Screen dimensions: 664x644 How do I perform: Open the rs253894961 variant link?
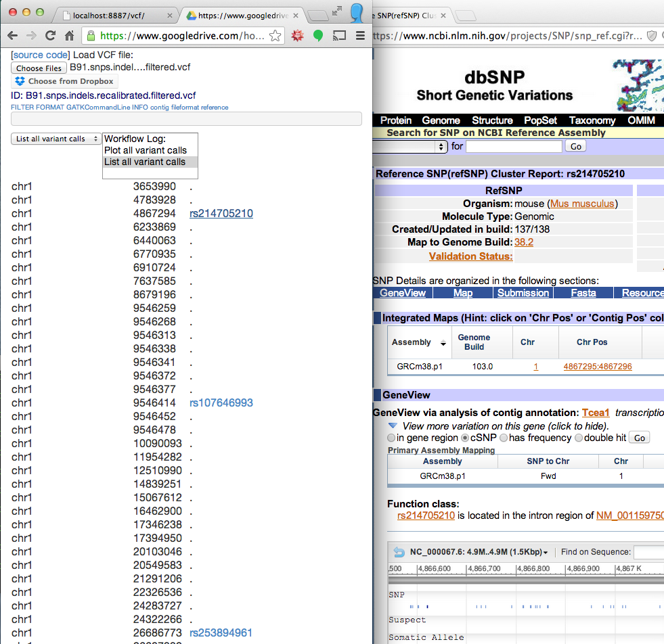pos(221,633)
